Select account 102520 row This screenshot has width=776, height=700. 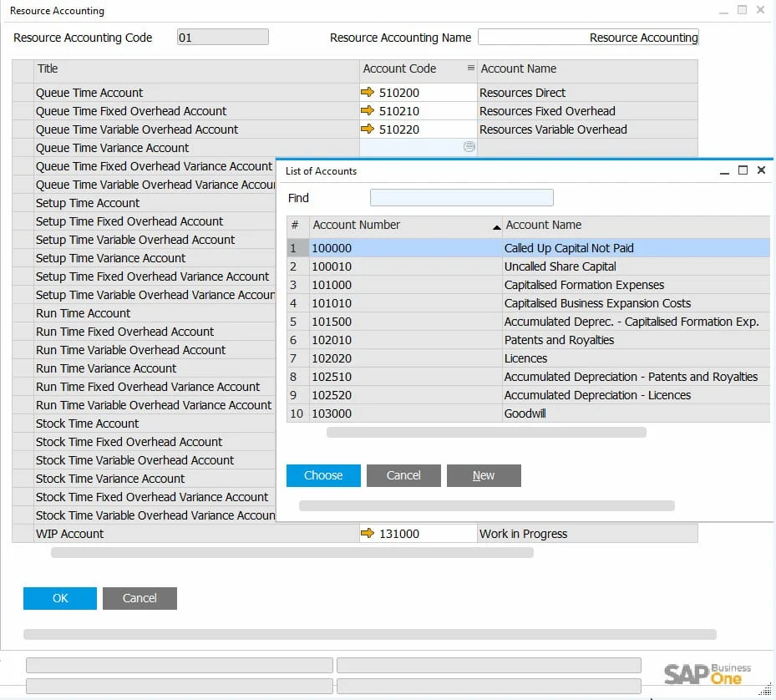(528, 394)
